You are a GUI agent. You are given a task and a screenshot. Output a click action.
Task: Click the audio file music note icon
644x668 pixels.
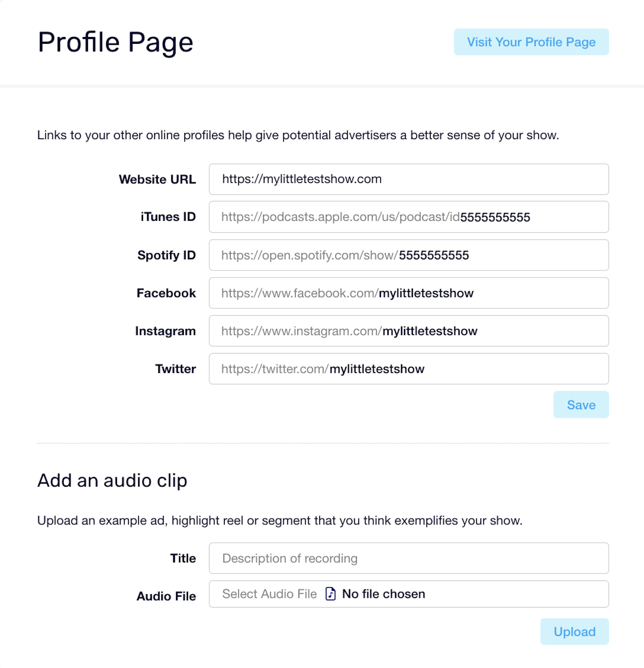(330, 594)
